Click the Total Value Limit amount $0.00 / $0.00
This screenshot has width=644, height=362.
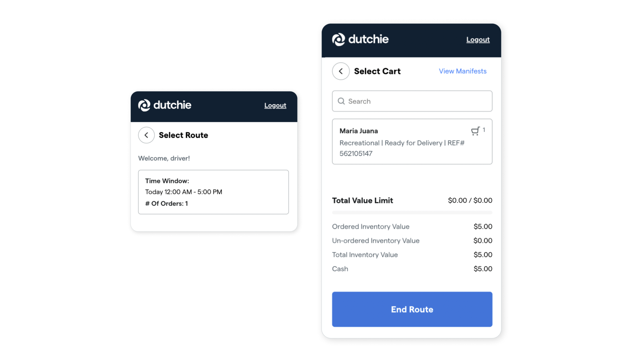tap(470, 200)
